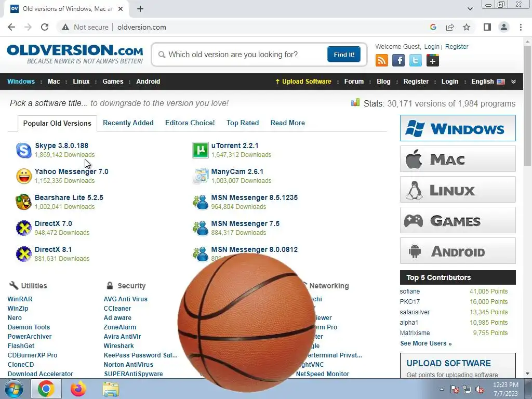Viewport: 532px width, 399px height.
Task: Click the big Android platform button
Action: click(458, 251)
